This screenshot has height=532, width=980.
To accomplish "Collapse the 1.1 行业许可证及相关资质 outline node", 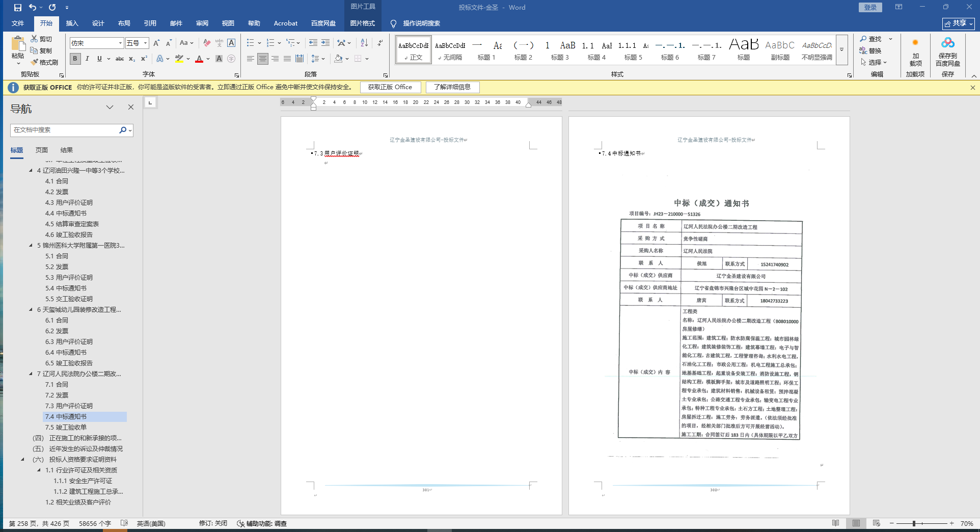I will pyautogui.click(x=39, y=470).
